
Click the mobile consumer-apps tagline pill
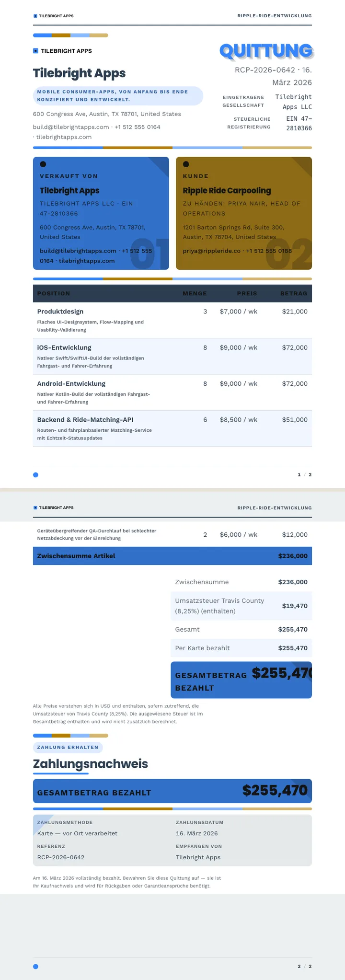(118, 96)
